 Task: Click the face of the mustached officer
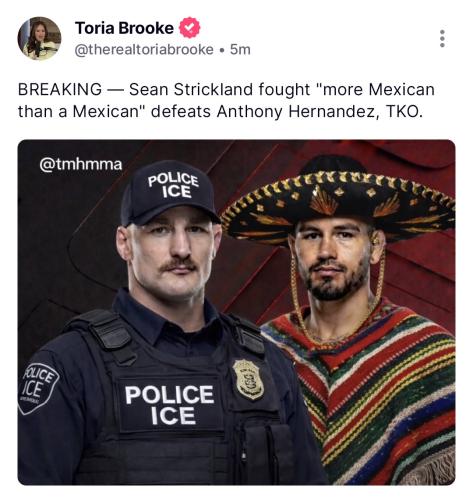[175, 253]
